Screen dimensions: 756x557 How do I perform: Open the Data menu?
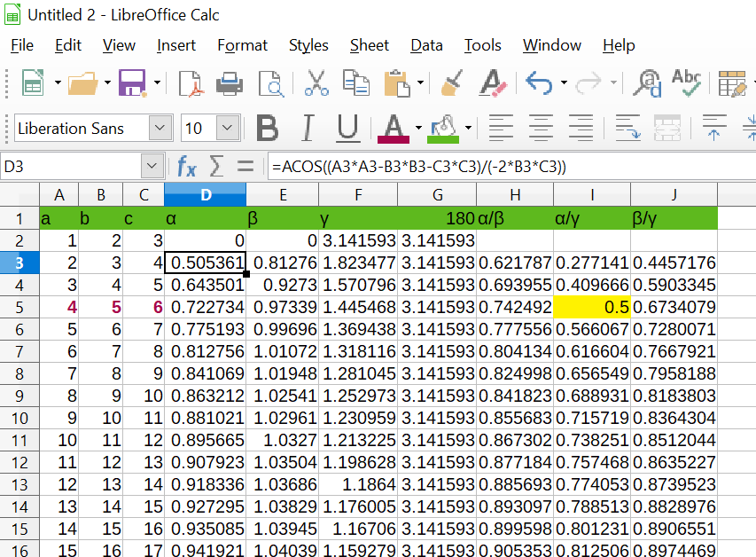pos(426,45)
